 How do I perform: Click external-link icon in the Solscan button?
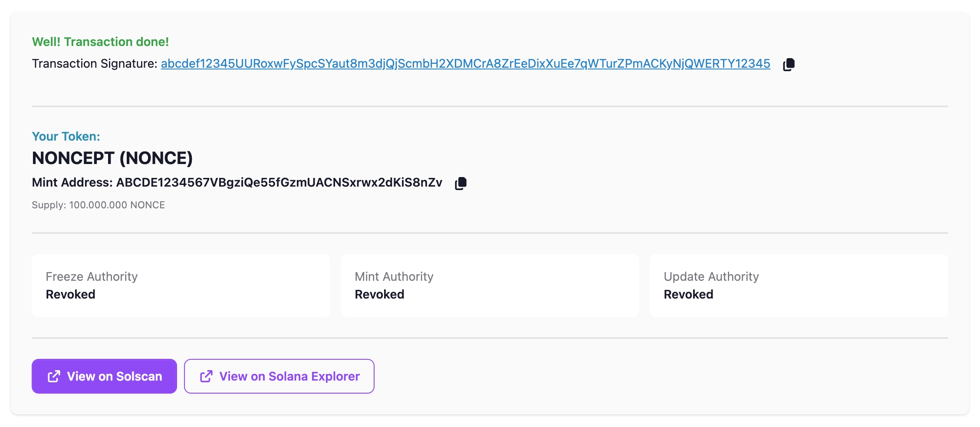click(54, 376)
